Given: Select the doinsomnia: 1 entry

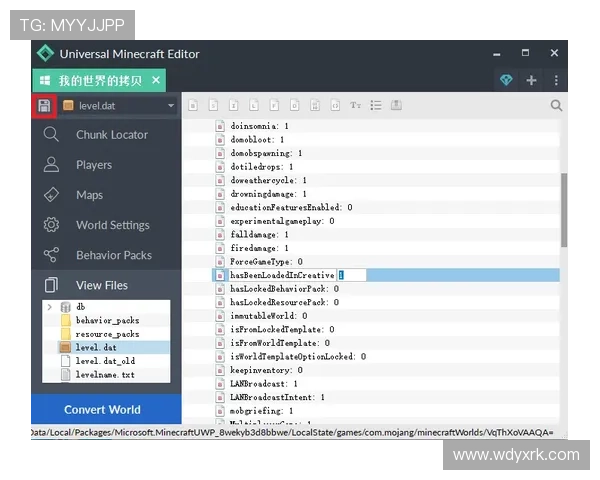Looking at the screenshot, I should pyautogui.click(x=259, y=126).
